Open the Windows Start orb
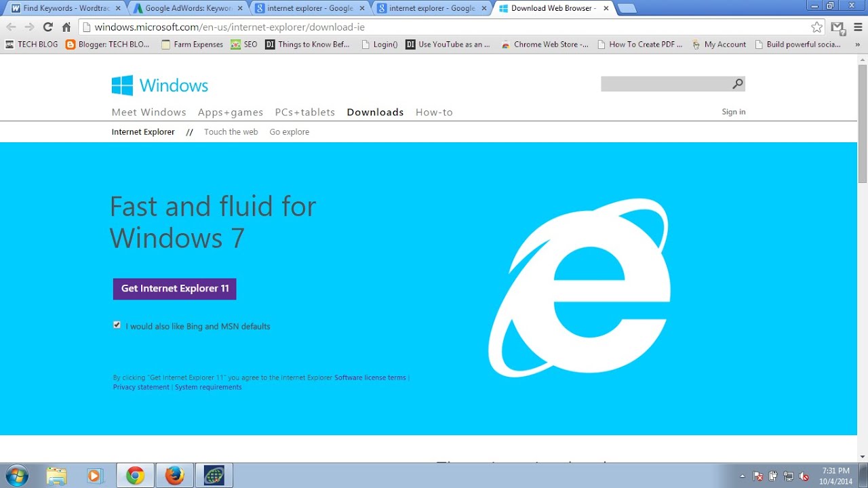 [16, 476]
